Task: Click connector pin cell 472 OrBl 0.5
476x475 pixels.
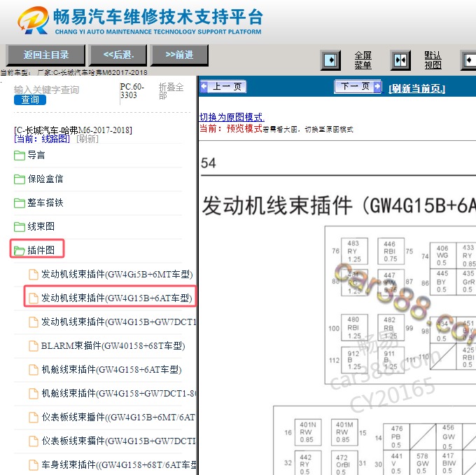Action: 344,464
